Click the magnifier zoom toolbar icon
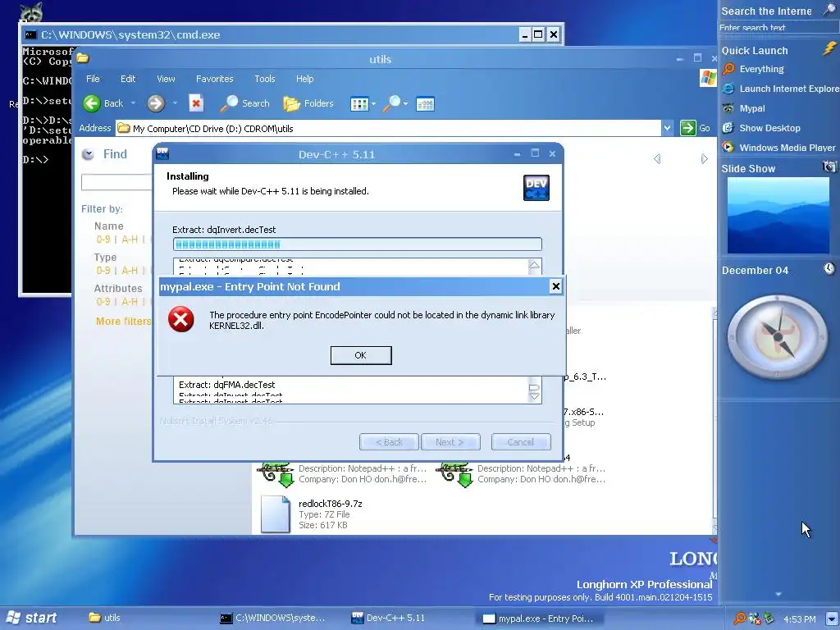 pyautogui.click(x=391, y=103)
